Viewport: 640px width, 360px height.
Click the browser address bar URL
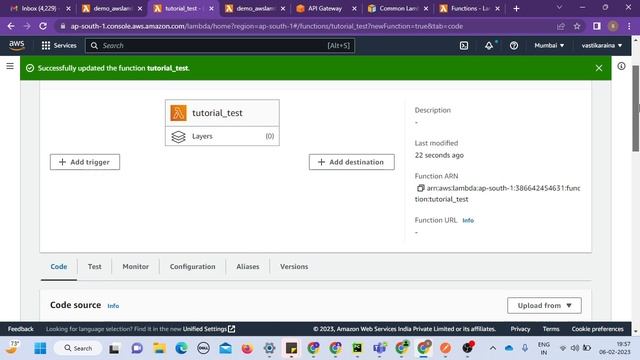(267, 26)
